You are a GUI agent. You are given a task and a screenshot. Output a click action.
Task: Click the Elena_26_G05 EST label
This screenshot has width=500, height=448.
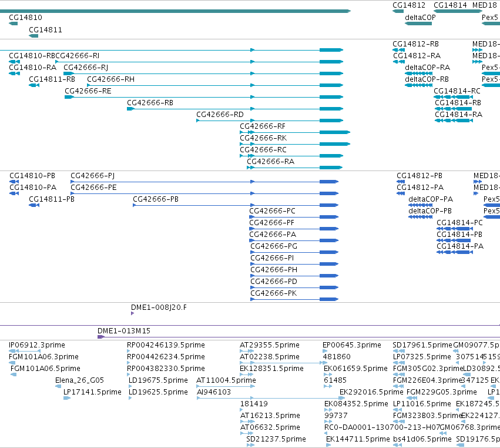point(80,380)
